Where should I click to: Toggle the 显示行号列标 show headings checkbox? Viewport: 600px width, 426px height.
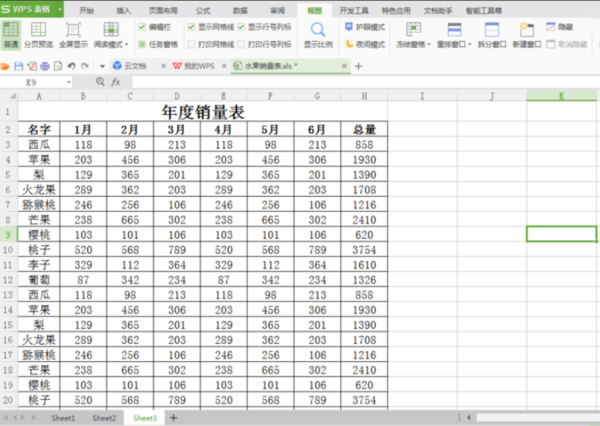tap(241, 27)
